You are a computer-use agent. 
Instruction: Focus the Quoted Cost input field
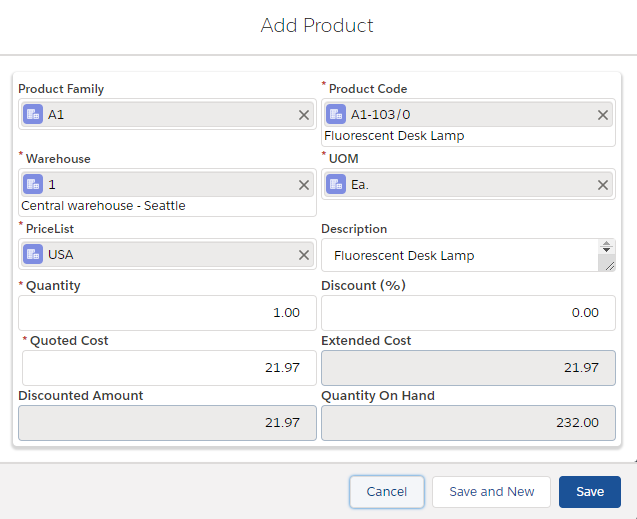tap(169, 368)
